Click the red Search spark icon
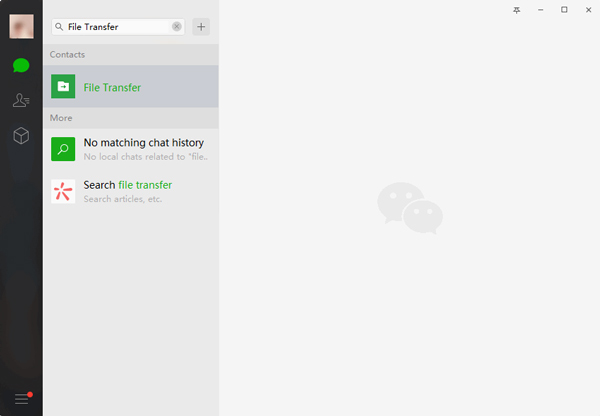 tap(63, 191)
